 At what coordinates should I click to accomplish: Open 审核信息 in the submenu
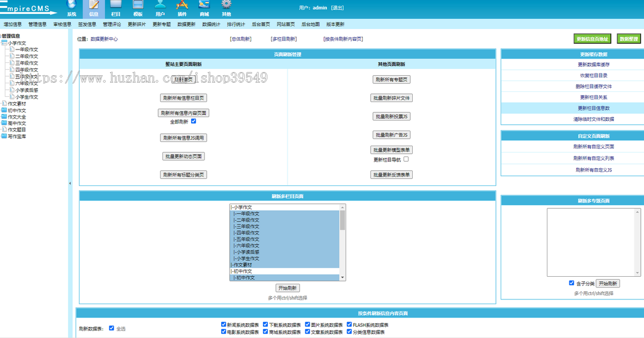tap(62, 24)
